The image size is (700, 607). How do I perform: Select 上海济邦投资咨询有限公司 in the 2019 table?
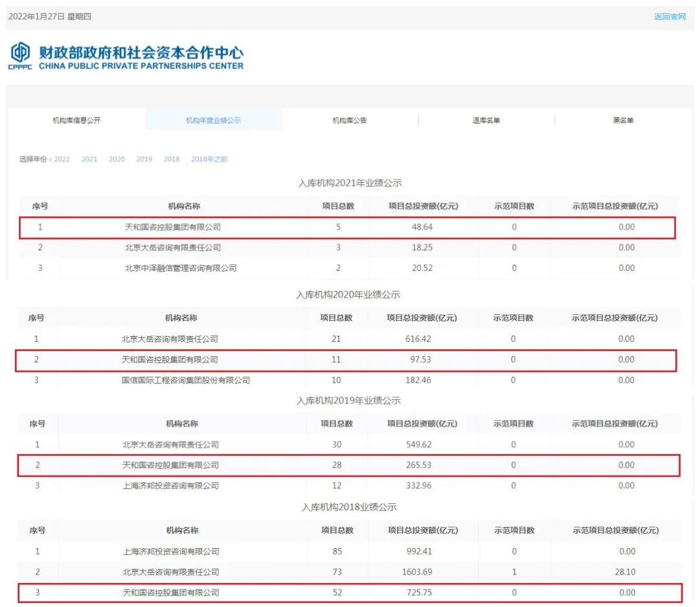click(170, 486)
